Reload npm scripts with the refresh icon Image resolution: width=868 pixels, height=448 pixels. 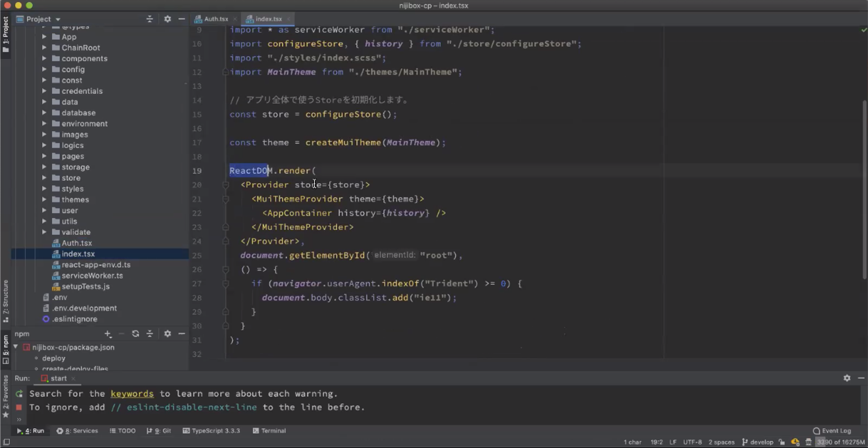point(136,334)
